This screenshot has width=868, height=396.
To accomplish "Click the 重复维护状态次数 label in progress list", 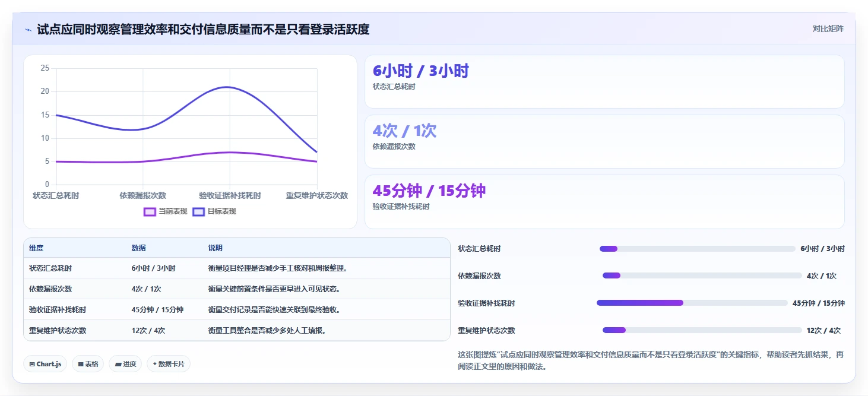I will point(486,331).
